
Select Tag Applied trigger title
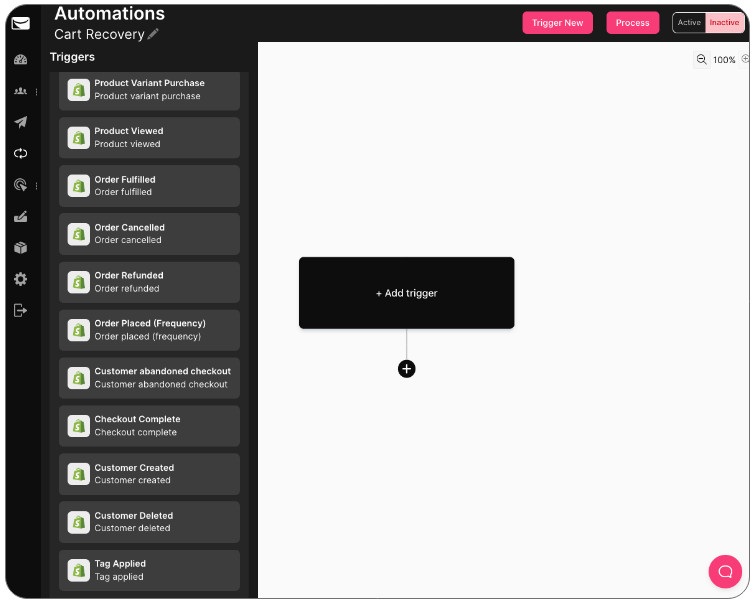pos(120,564)
